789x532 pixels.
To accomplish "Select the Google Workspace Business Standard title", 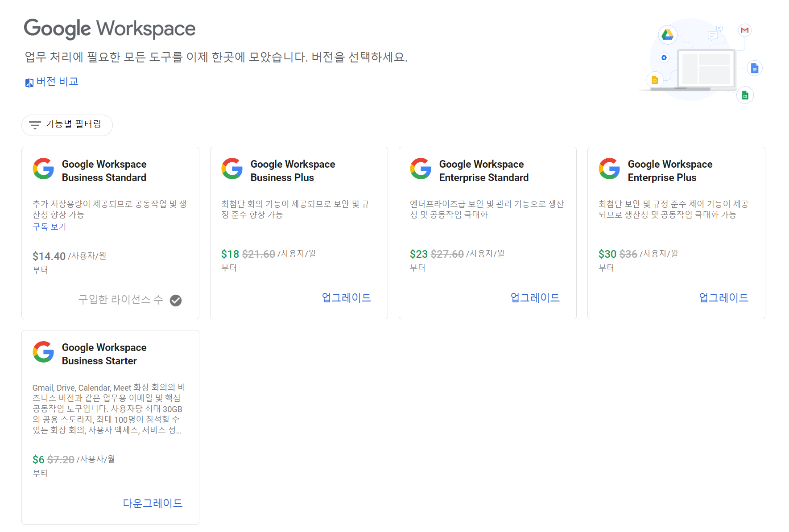I will click(104, 171).
